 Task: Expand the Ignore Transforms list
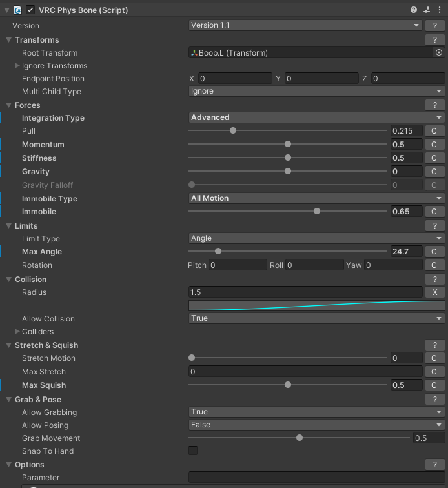pyautogui.click(x=17, y=66)
